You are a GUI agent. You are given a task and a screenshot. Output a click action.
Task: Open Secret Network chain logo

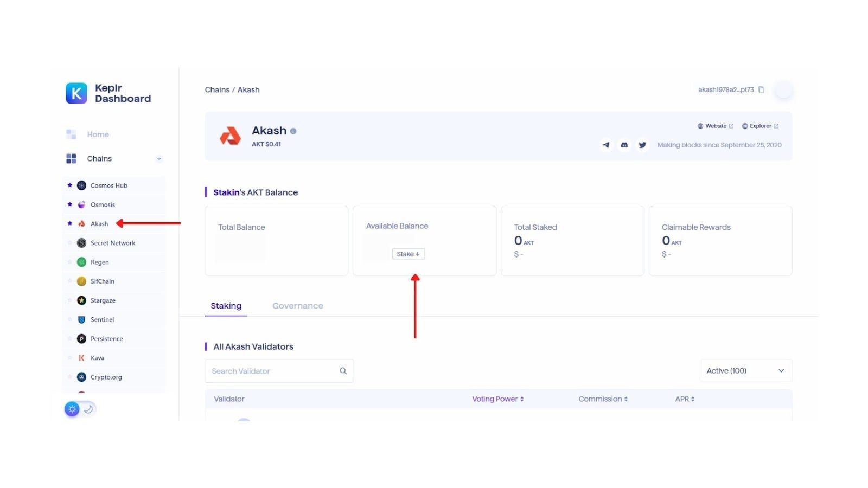(x=81, y=243)
